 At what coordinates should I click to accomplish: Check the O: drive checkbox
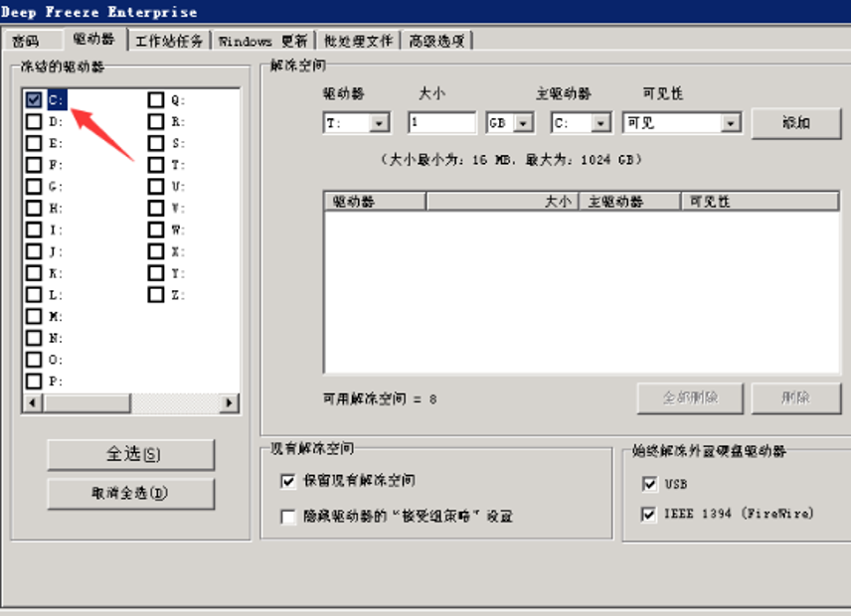coord(34,360)
